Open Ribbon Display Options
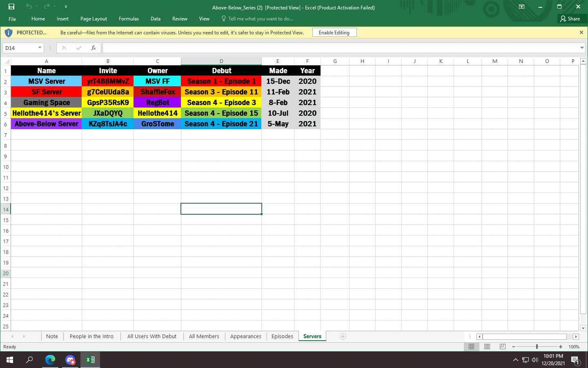Screen dimensions: 588x368 coord(521,7)
